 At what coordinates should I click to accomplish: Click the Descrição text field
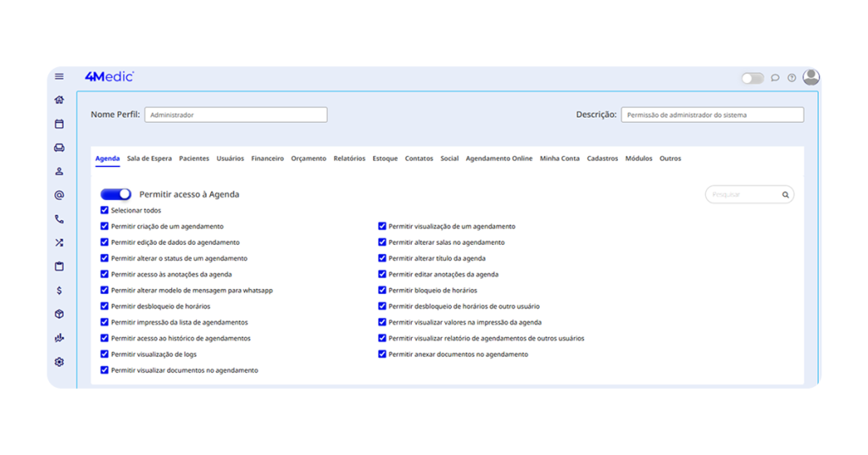click(712, 114)
